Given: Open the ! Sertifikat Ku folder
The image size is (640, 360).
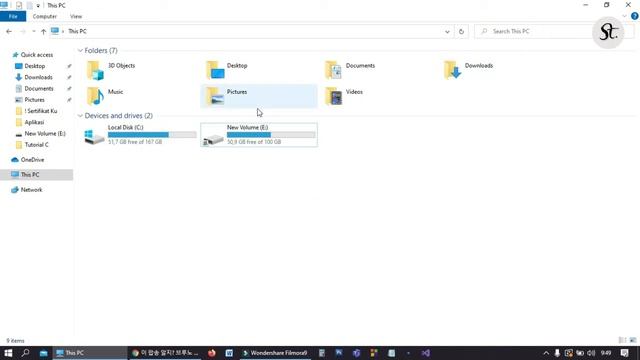Looking at the screenshot, I should tap(40, 111).
